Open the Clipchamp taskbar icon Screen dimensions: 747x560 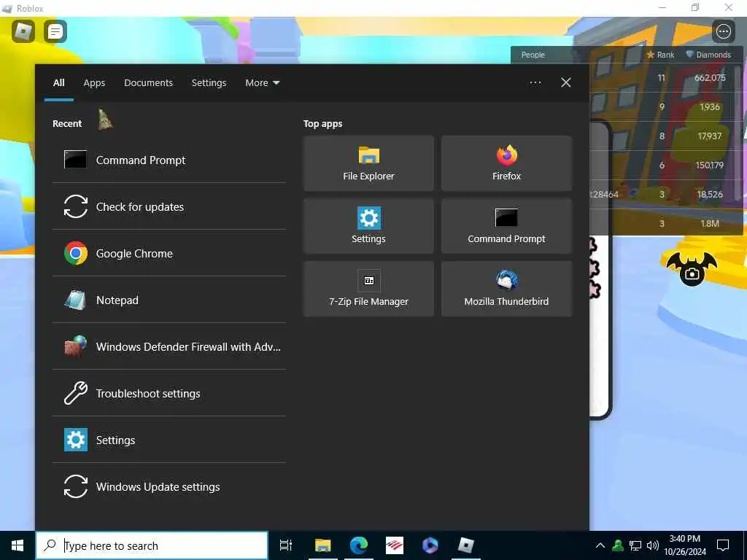click(x=430, y=545)
